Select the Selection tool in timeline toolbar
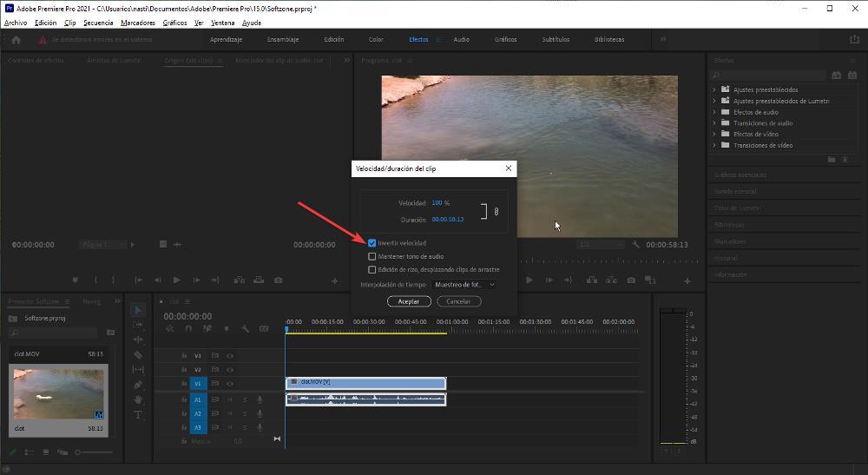Image resolution: width=868 pixels, height=475 pixels. click(x=138, y=310)
